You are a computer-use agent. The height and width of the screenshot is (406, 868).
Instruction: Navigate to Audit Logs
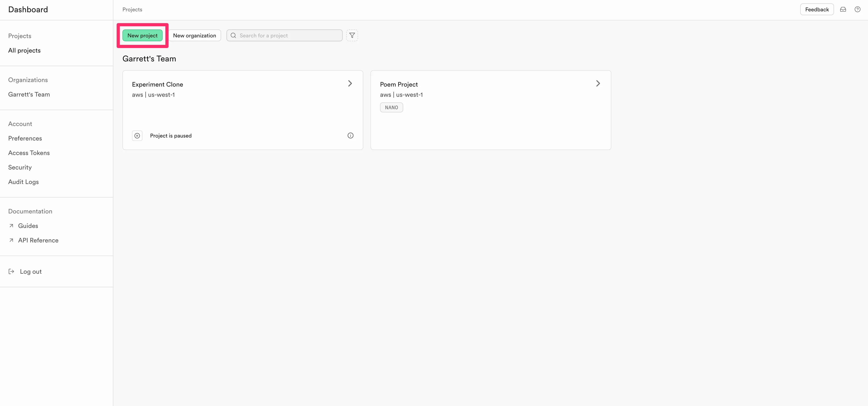tap(23, 182)
